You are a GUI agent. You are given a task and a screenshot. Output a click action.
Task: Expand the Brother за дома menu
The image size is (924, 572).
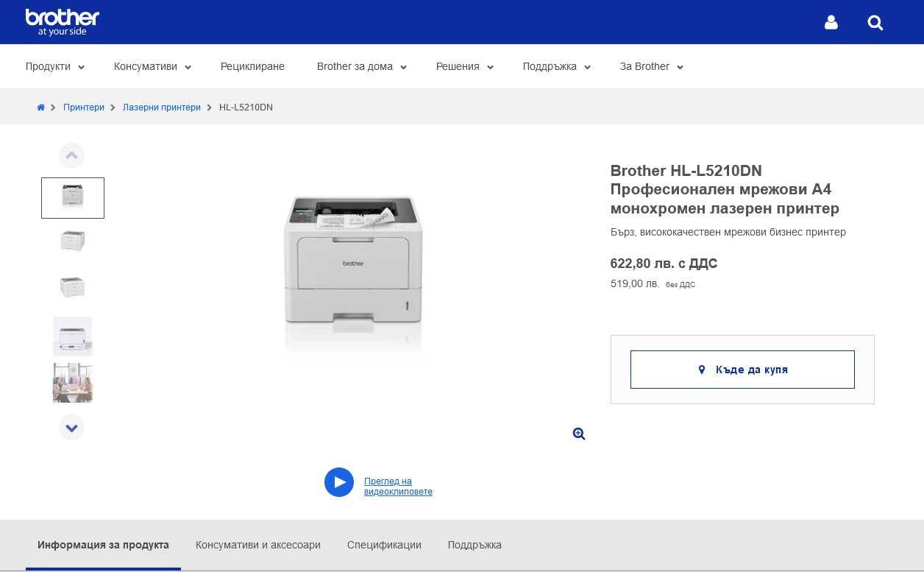[x=362, y=66]
